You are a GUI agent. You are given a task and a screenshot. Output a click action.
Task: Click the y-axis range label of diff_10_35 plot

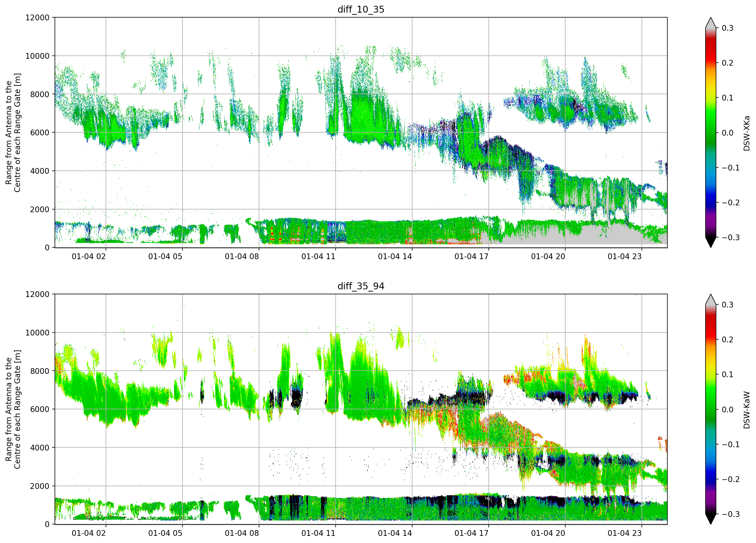pos(13,133)
